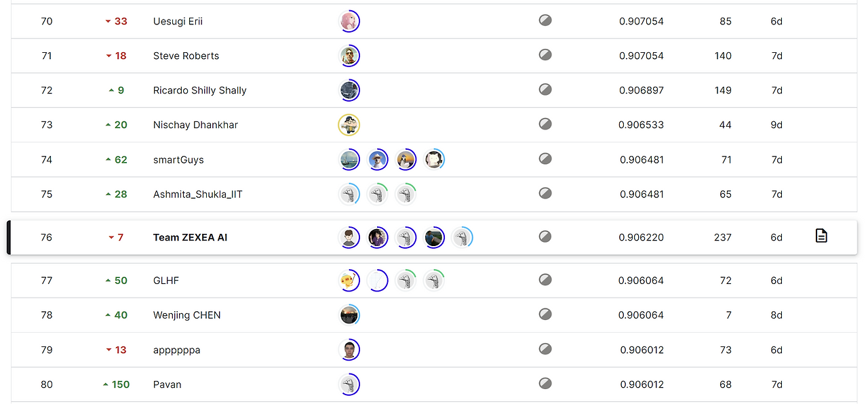Click Uesugi Erii's pink avatar
This screenshot has height=404, width=868.
coord(349,21)
